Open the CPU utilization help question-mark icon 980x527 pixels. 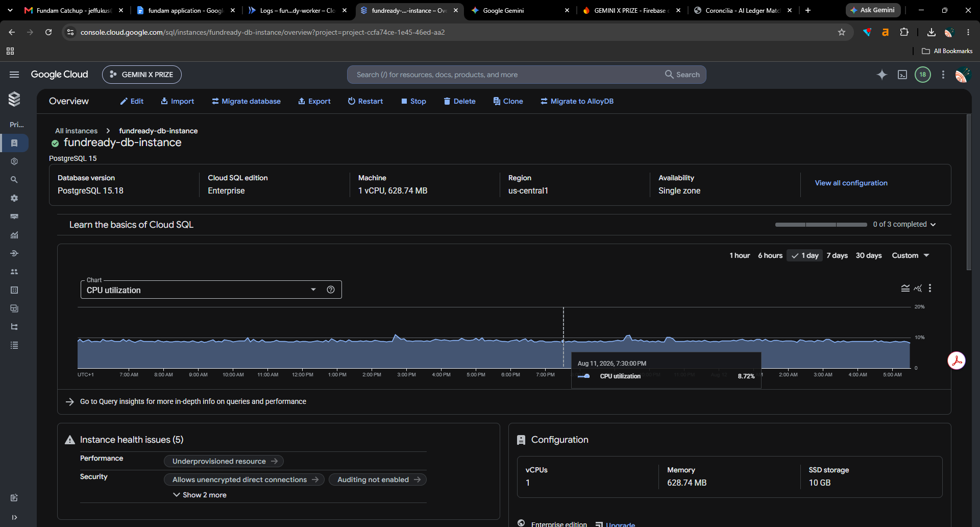(x=331, y=290)
